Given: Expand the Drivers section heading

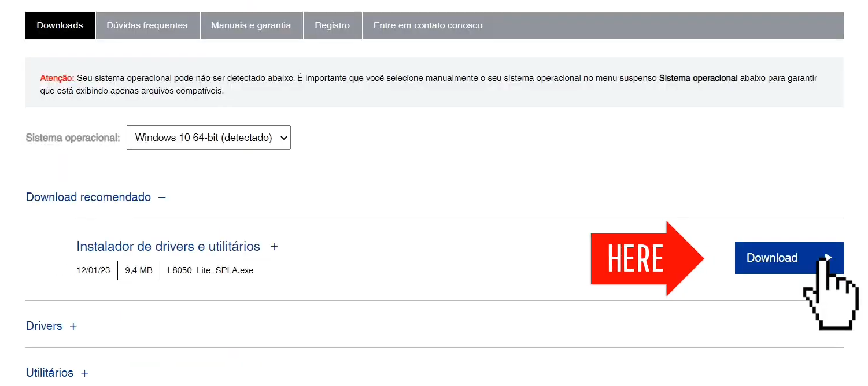Looking at the screenshot, I should click(44, 326).
